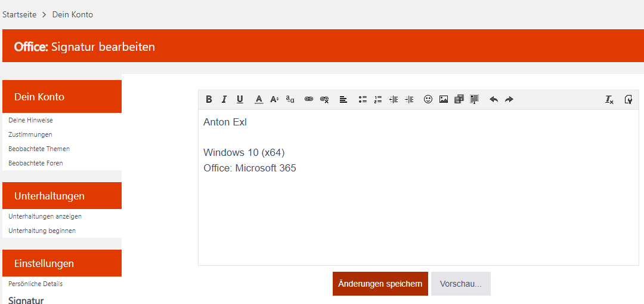Click the indent icon
Screen dimensions: 644x304
(409, 99)
